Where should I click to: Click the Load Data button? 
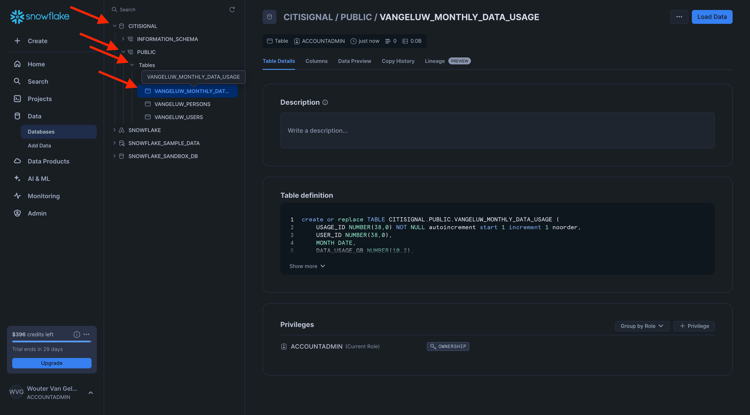[x=711, y=17]
